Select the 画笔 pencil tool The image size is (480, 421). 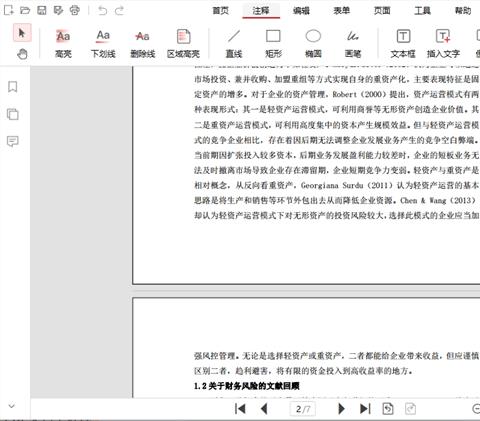353,44
